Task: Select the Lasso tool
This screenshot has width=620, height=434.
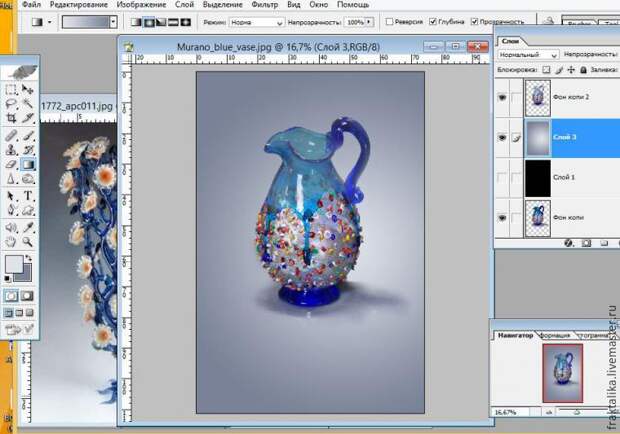Action: [11, 104]
